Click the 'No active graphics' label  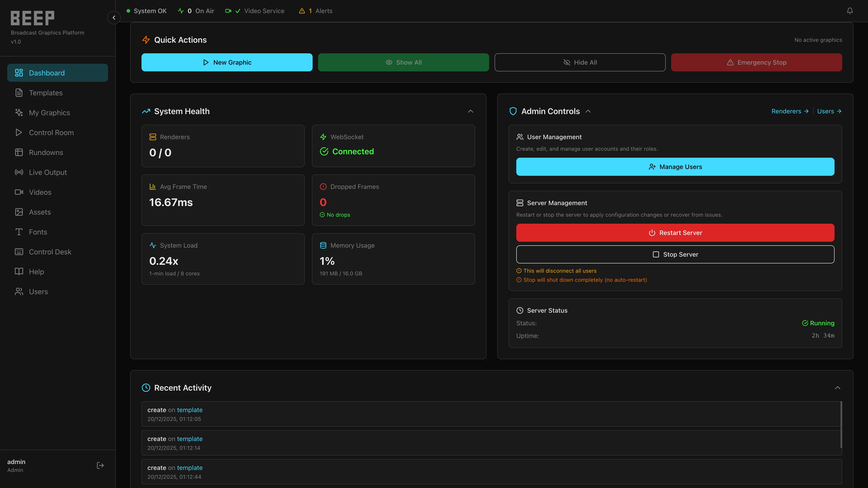(x=818, y=40)
